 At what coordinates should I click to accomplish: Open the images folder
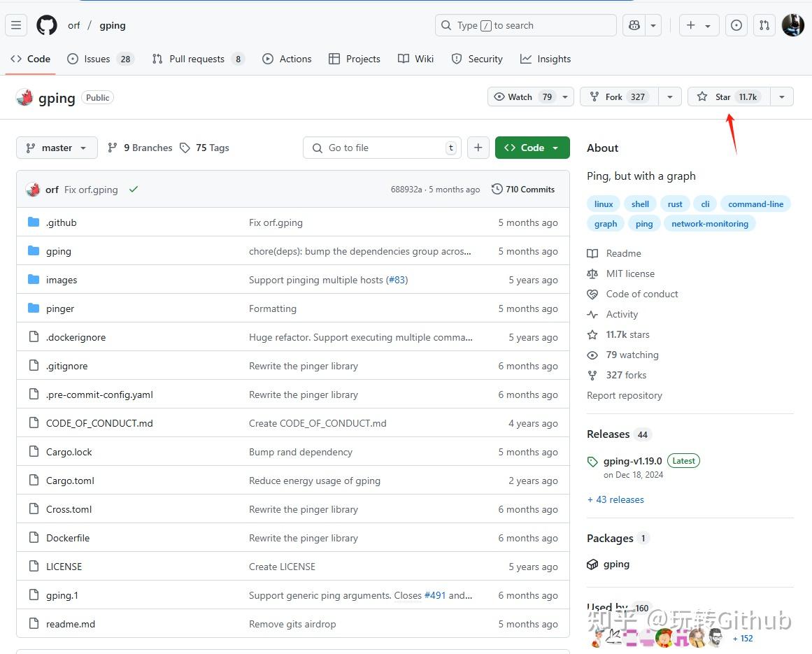coord(62,280)
